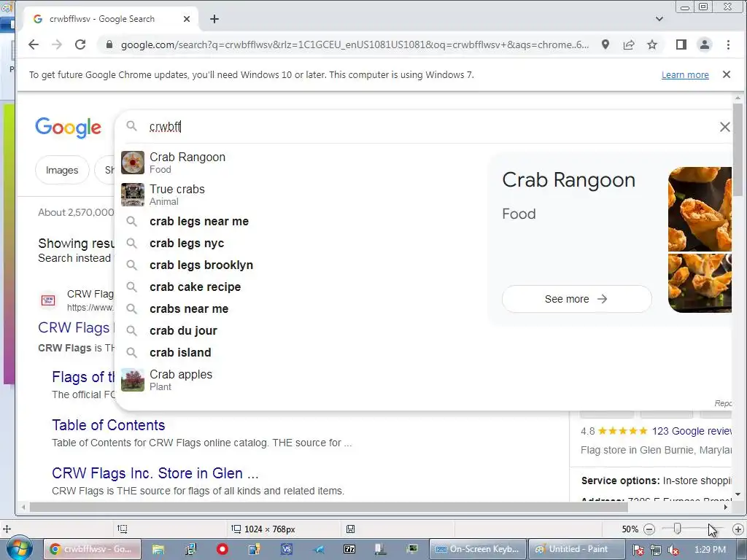Go back using Chrome's back arrow
Screen dimensions: 747x560
click(34, 44)
